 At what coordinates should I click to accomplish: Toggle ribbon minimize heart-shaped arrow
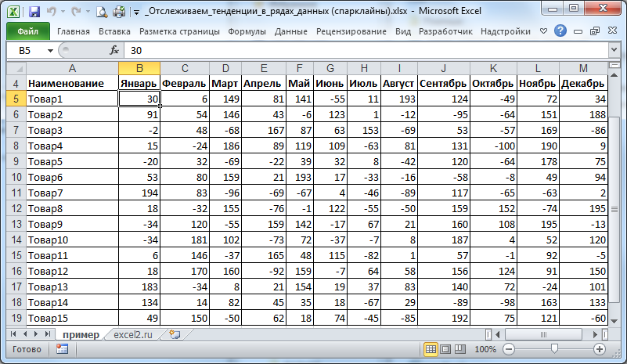tap(545, 31)
